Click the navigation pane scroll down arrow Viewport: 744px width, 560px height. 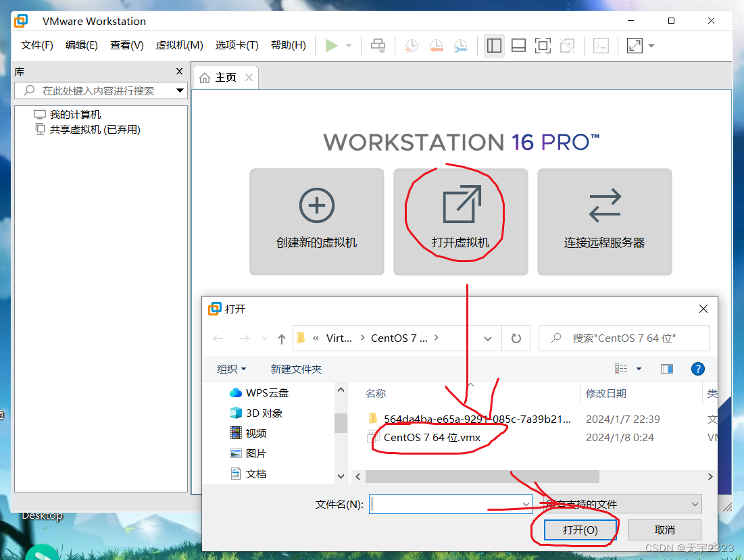341,476
